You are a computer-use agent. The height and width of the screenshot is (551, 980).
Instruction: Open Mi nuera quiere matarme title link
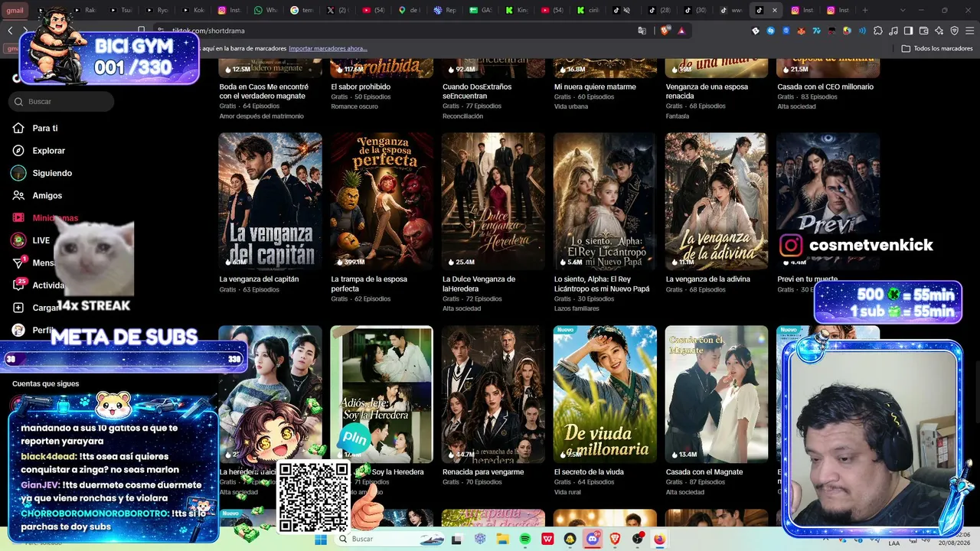tap(595, 87)
